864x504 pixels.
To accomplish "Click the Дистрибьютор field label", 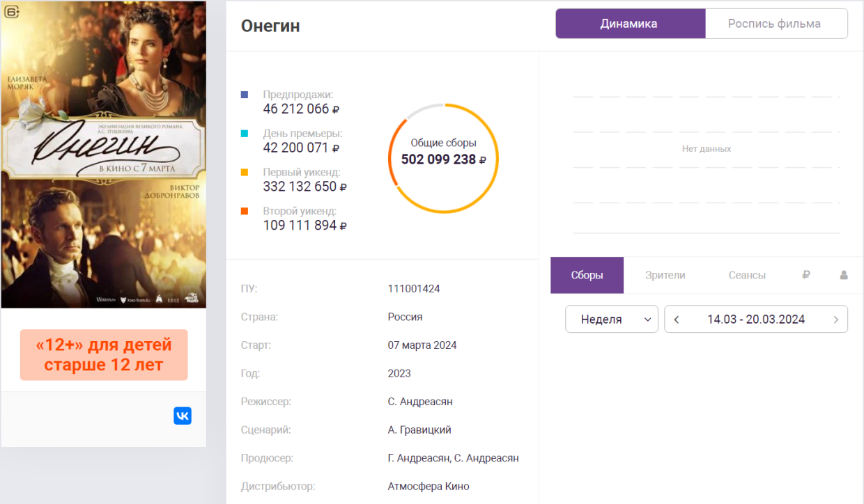I will pos(278,487).
